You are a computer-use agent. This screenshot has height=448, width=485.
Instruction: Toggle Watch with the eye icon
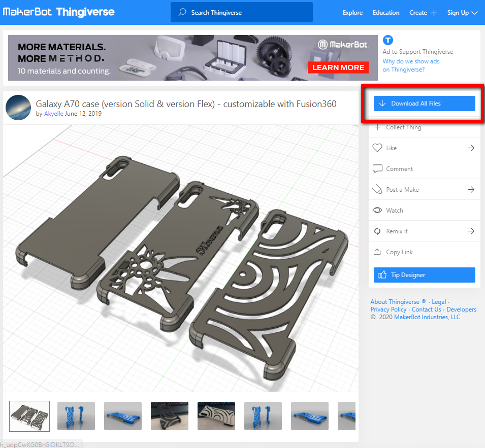tap(377, 210)
